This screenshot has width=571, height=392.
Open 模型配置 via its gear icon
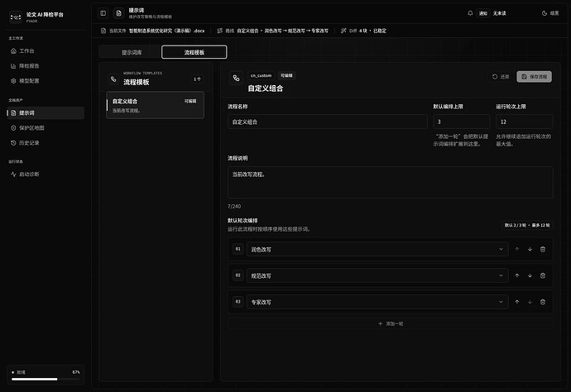pos(13,81)
